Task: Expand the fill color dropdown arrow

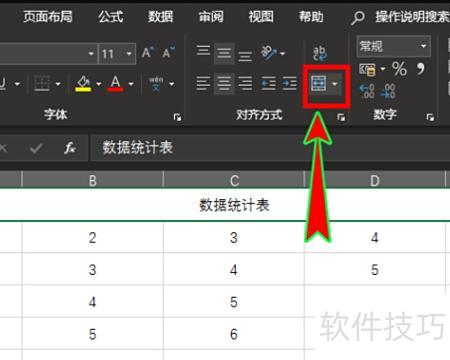Action: click(x=99, y=84)
